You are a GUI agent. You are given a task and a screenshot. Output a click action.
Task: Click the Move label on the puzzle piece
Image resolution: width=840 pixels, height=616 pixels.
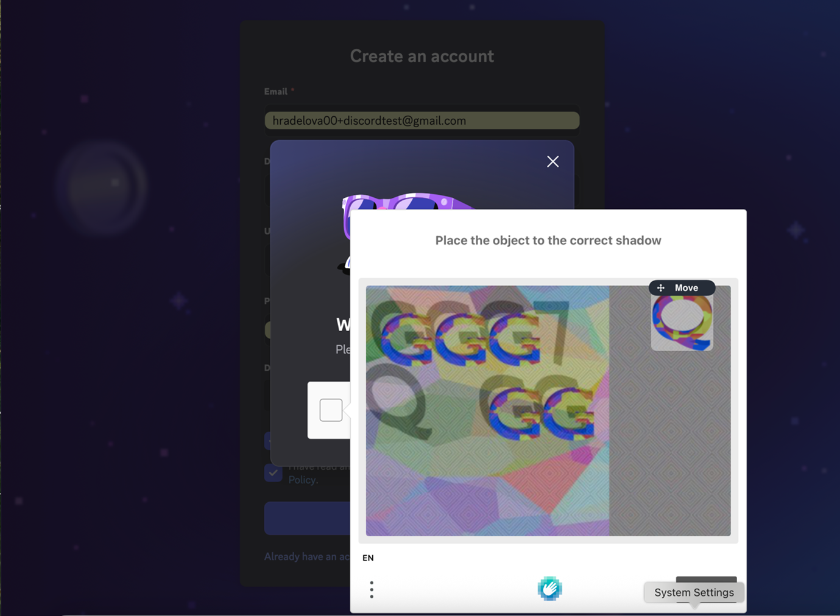686,288
